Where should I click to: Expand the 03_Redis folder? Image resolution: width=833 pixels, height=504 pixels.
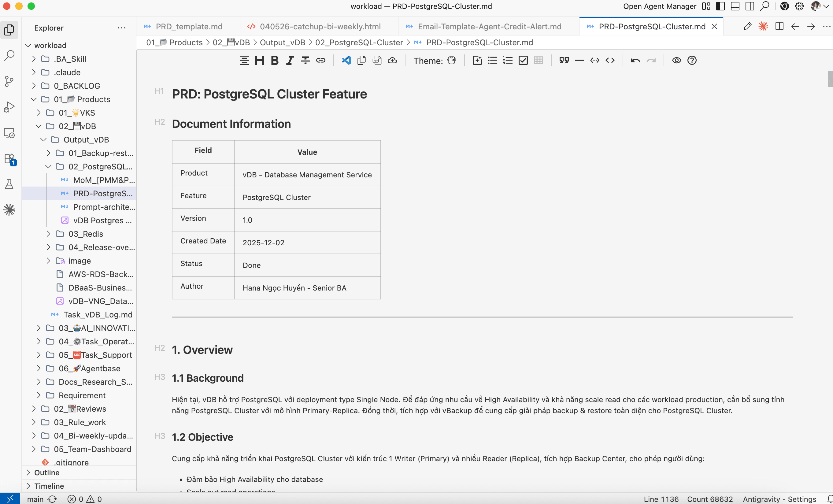(48, 234)
